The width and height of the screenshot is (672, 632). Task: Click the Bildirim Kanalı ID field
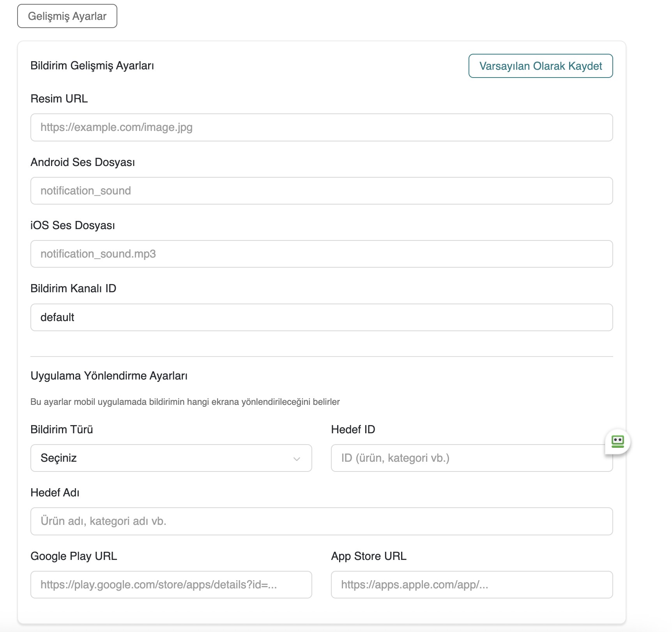tap(321, 317)
